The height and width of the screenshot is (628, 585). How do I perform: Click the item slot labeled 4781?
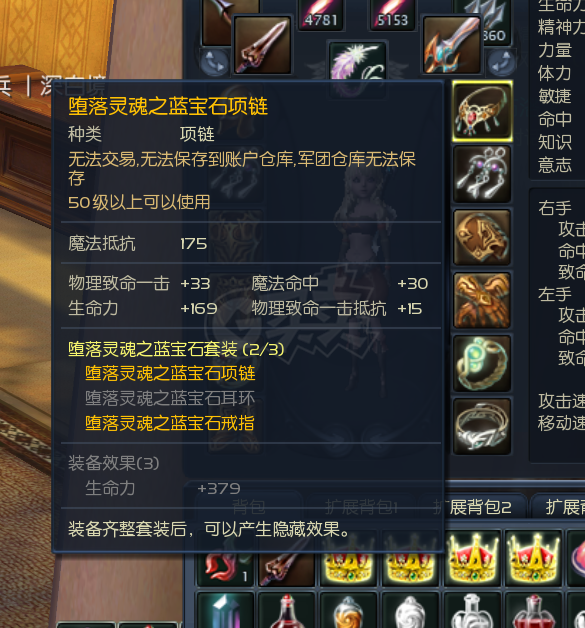tap(321, 15)
